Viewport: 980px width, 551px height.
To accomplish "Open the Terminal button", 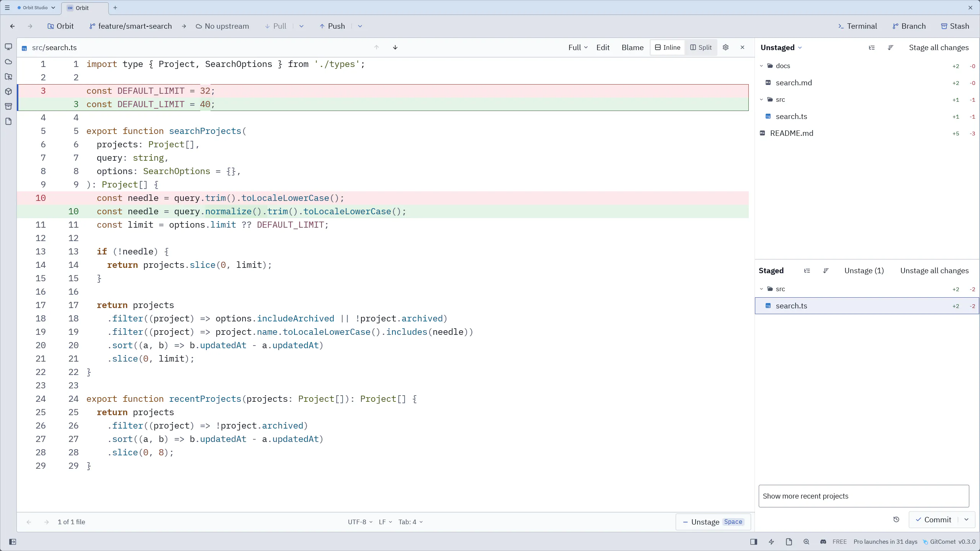I will (857, 26).
